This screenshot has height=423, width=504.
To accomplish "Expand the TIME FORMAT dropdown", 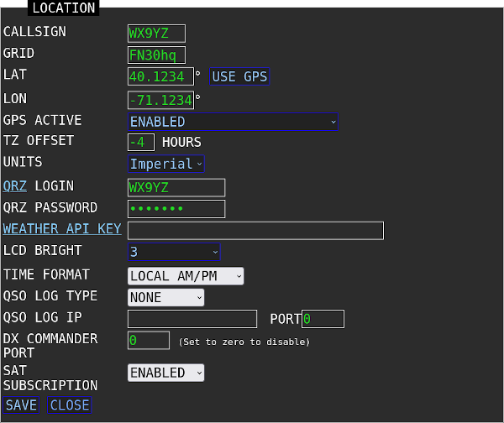I will [x=186, y=275].
